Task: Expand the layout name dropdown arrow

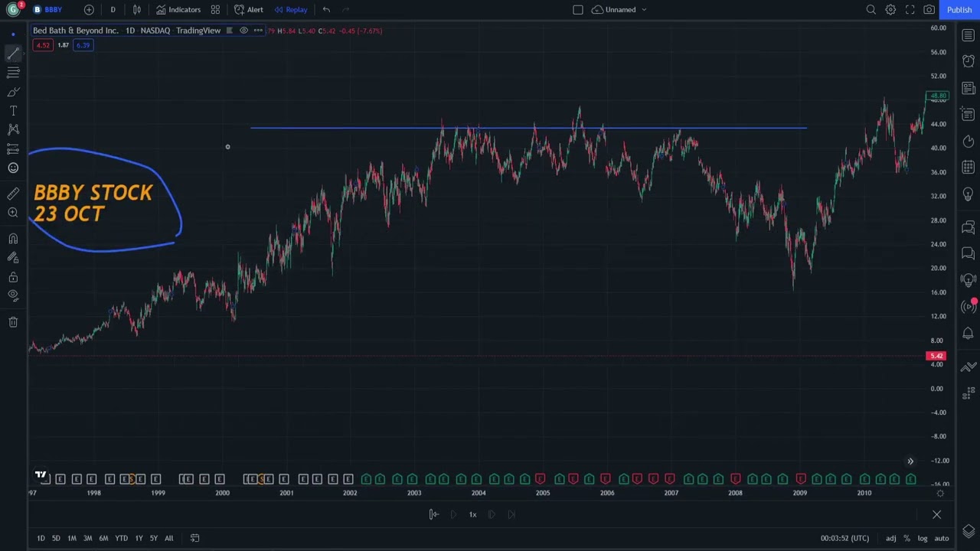Action: (644, 10)
